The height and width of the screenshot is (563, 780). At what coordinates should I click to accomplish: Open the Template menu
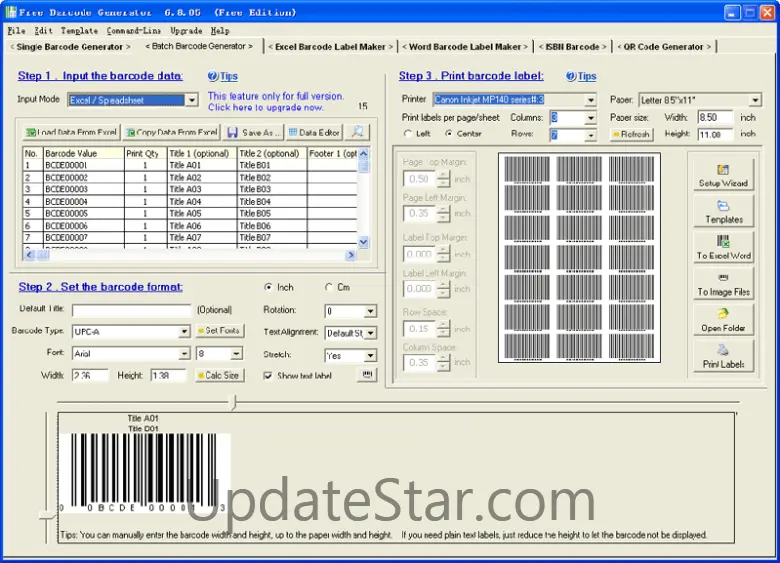click(79, 31)
